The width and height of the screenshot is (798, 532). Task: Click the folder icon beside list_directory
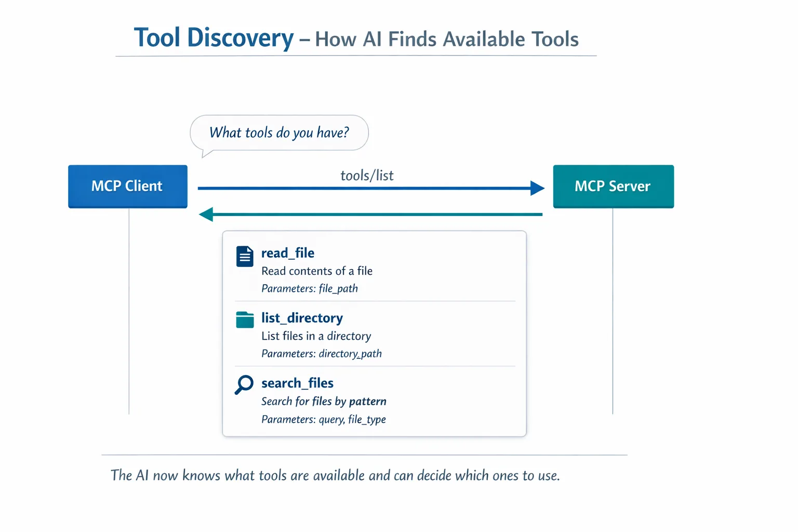[x=245, y=320]
